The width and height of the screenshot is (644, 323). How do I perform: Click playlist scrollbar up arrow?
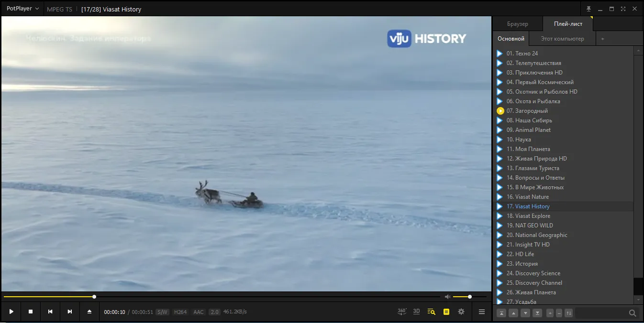[638, 51]
